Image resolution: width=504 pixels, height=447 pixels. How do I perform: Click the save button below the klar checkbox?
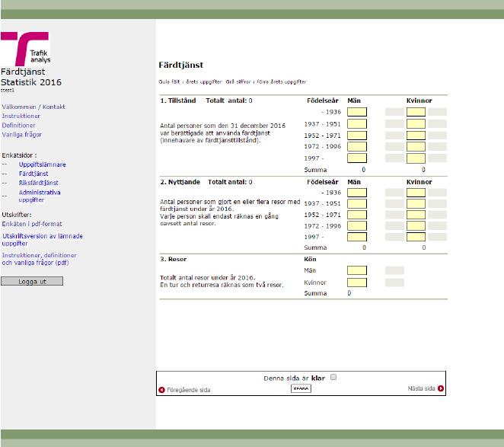(x=301, y=388)
